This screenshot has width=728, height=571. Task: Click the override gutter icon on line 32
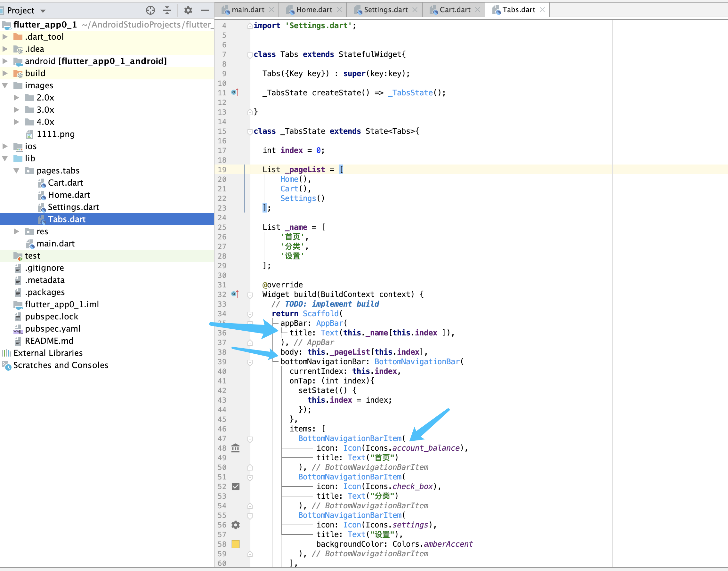tap(235, 294)
